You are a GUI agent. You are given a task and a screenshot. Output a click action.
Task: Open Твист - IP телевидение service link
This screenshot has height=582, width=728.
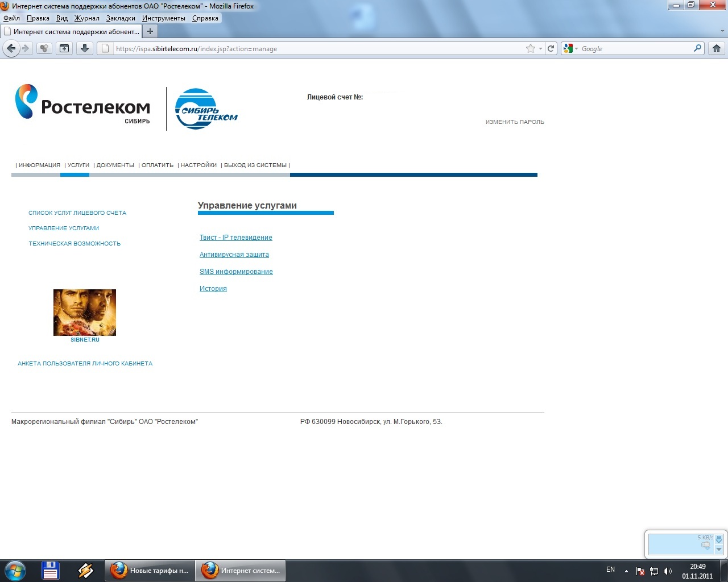(236, 238)
